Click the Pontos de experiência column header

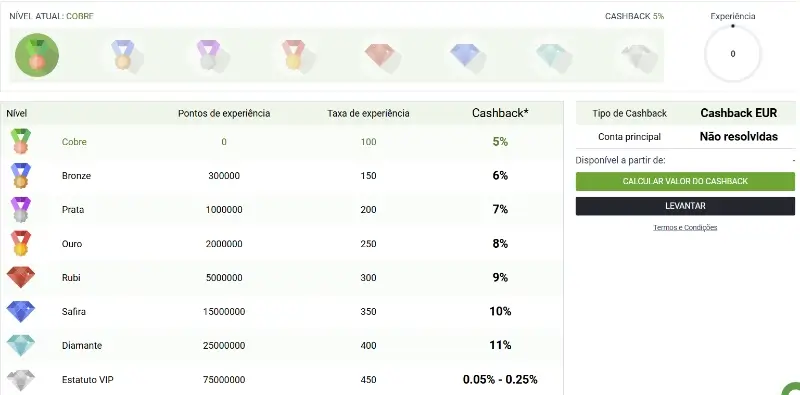click(224, 113)
